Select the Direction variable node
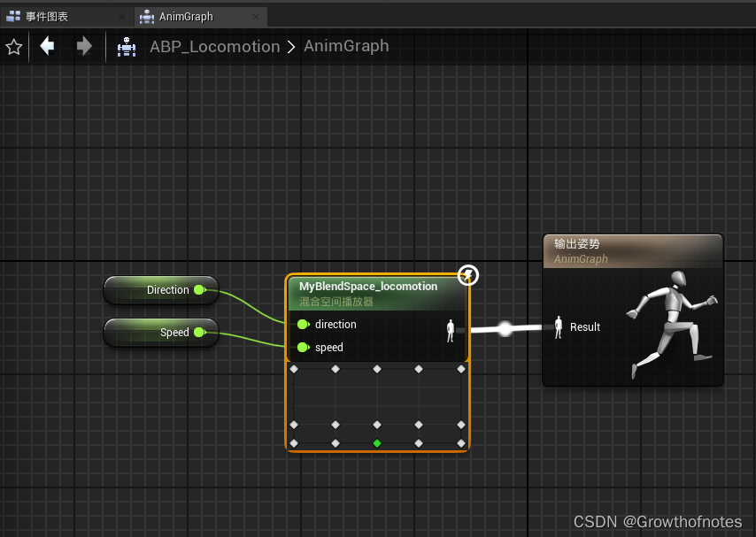Viewport: 756px width, 537px height. click(161, 289)
